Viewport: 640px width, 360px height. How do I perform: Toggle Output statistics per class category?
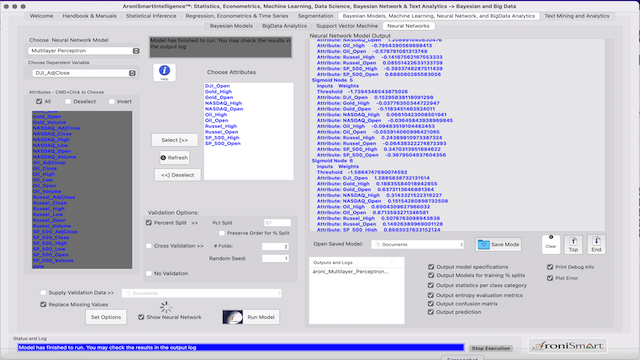431,285
